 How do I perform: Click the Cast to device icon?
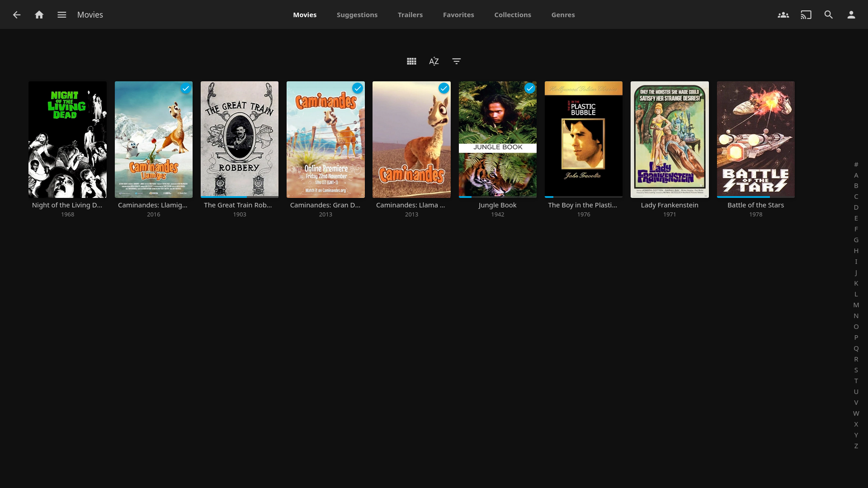click(x=806, y=14)
